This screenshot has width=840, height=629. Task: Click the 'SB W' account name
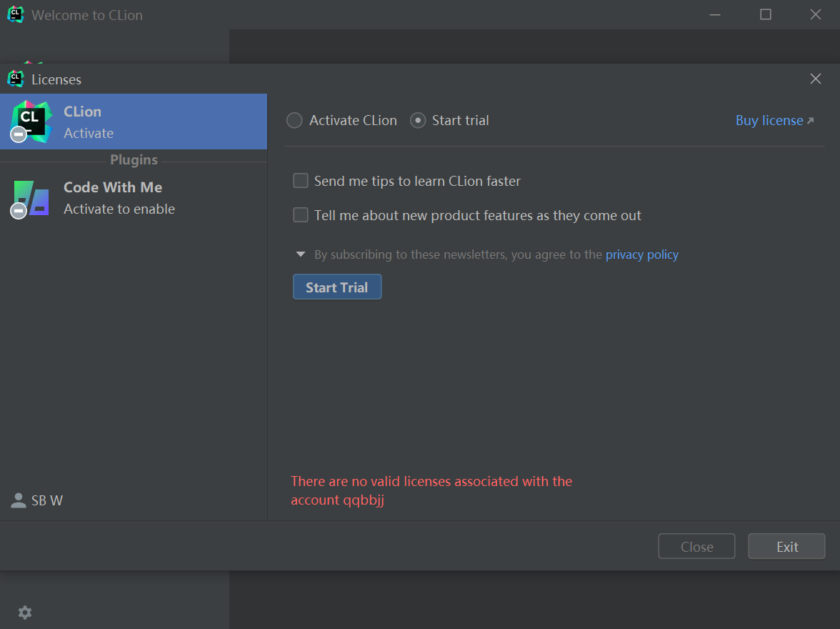click(x=47, y=500)
